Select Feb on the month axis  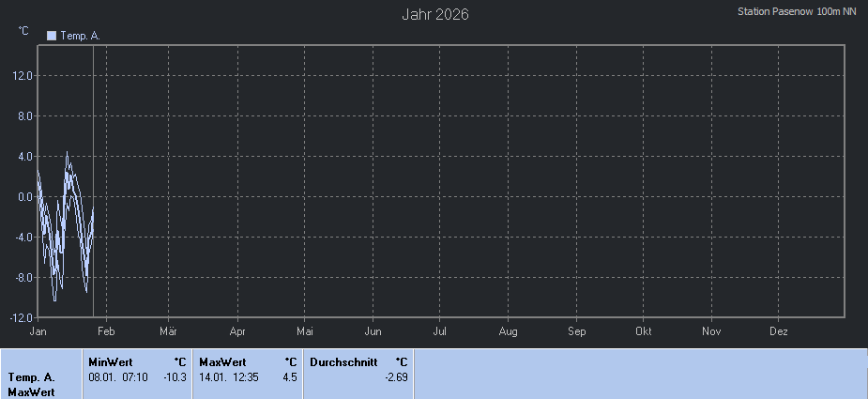pos(106,331)
